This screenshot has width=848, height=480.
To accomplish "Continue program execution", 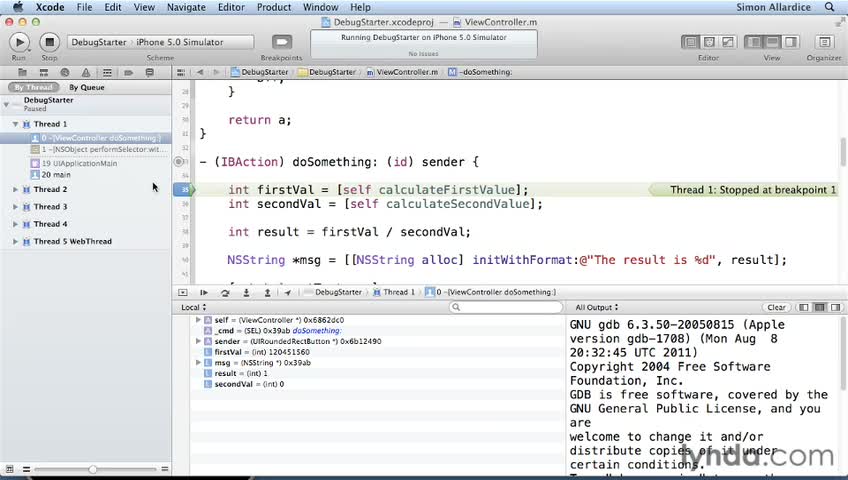I will coord(204,292).
